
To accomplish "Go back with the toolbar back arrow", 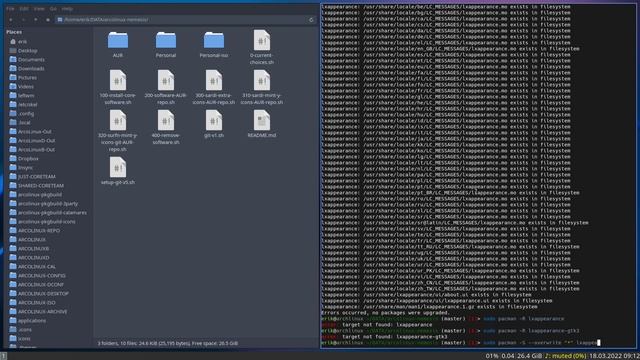I will pyautogui.click(x=11, y=20).
